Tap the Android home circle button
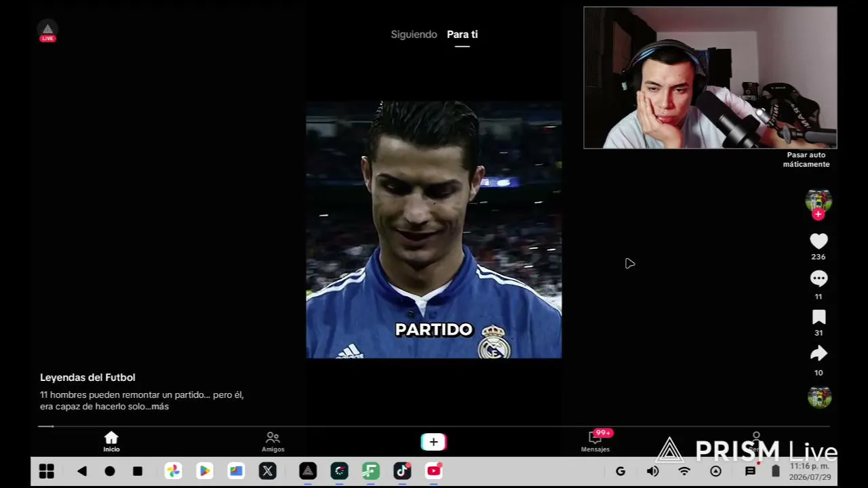 pos(110,471)
